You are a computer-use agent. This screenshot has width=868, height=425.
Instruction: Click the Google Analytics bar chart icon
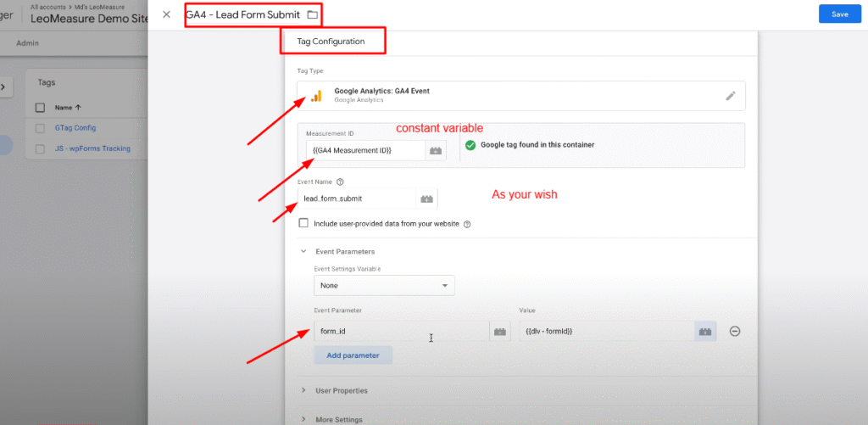(x=316, y=96)
